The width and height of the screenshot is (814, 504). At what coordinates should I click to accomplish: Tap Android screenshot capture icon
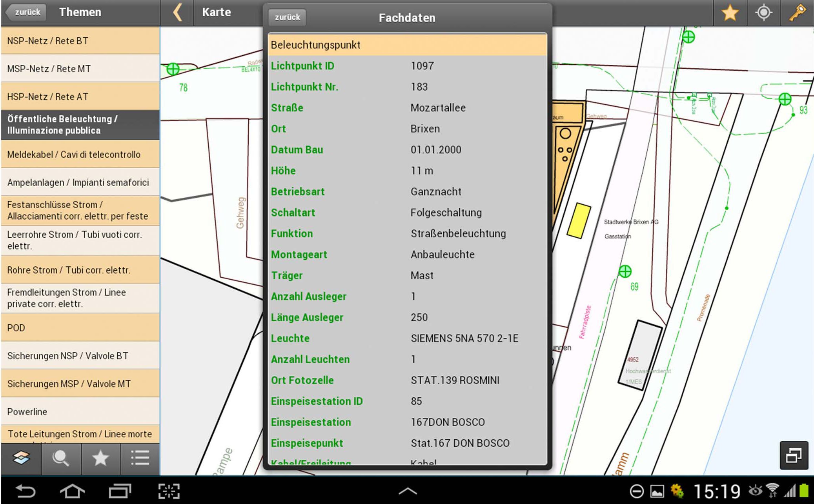click(169, 491)
